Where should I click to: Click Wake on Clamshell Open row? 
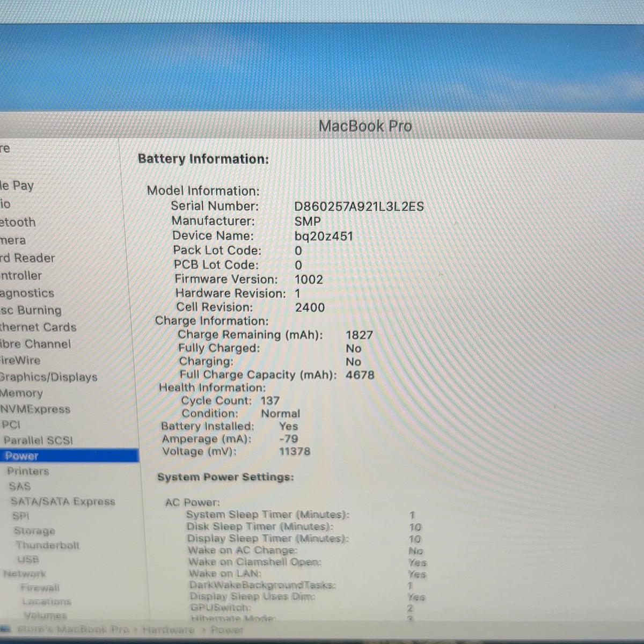pyautogui.click(x=307, y=562)
